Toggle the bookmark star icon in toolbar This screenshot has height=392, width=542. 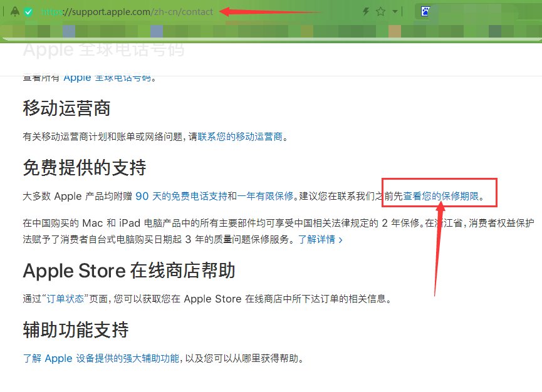380,11
